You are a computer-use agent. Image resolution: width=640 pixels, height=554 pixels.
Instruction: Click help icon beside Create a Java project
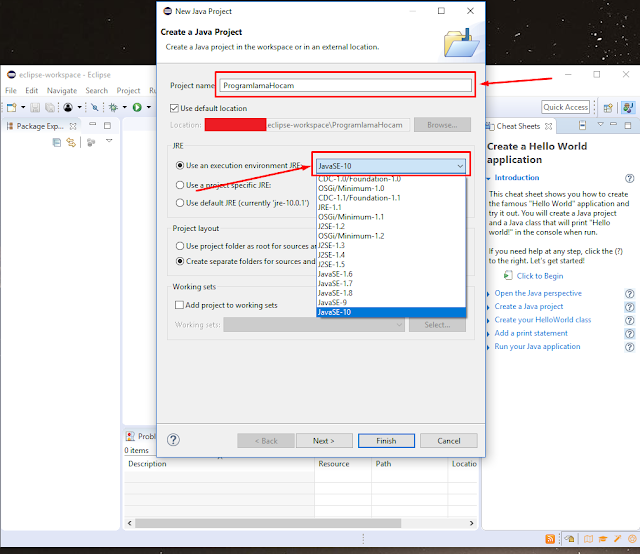tap(630, 307)
